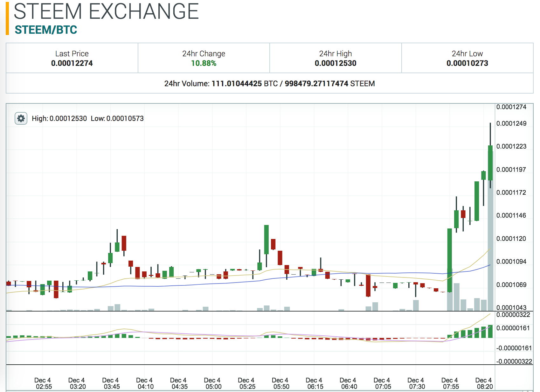Select 24hr Low value 0.00010273
Image resolution: width=540 pixels, height=392 pixels.
(467, 63)
